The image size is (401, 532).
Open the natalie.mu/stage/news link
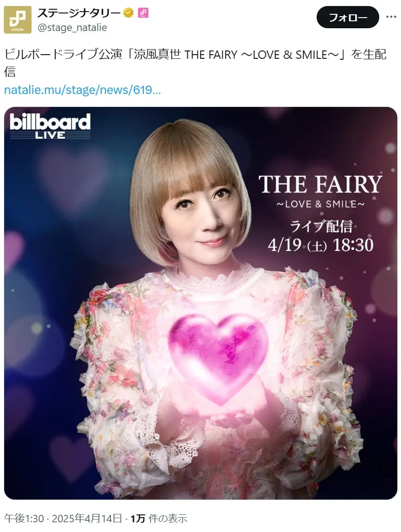[x=82, y=90]
